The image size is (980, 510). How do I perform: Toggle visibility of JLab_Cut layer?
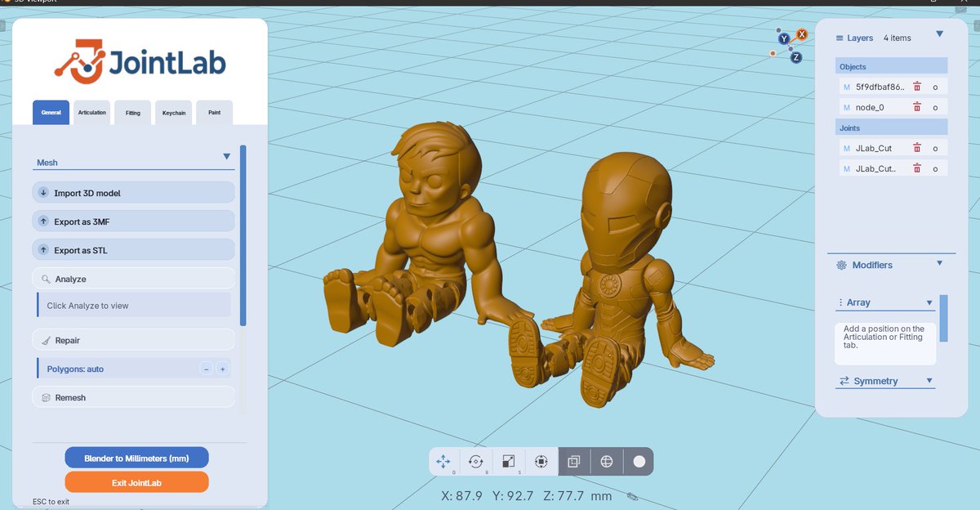[935, 149]
